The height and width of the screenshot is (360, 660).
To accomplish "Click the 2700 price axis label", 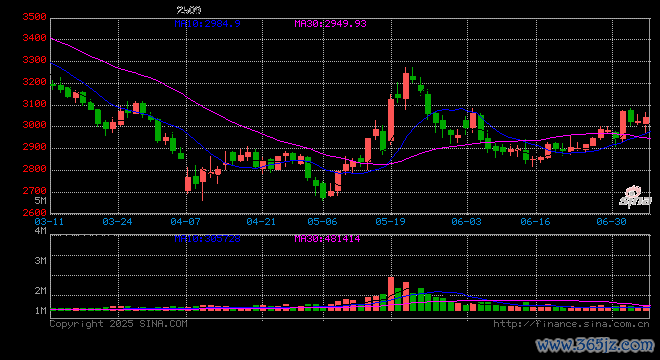I will pos(35,191).
